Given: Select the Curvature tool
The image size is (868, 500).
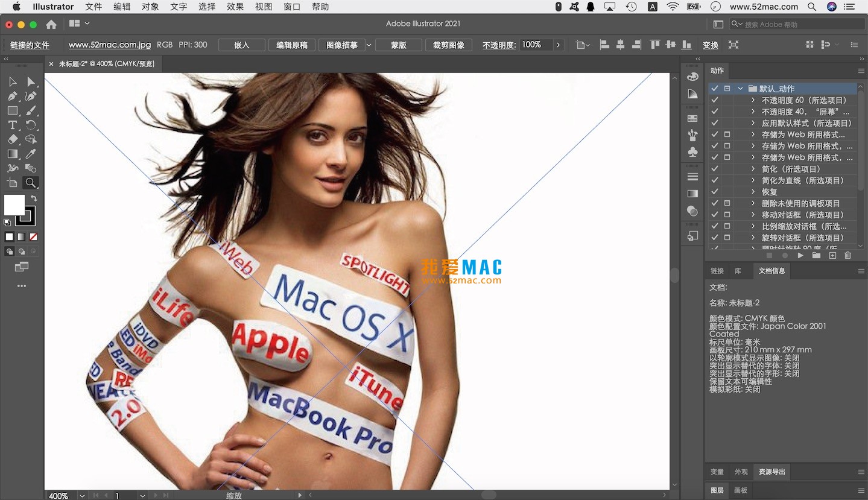Looking at the screenshot, I should pyautogui.click(x=31, y=96).
